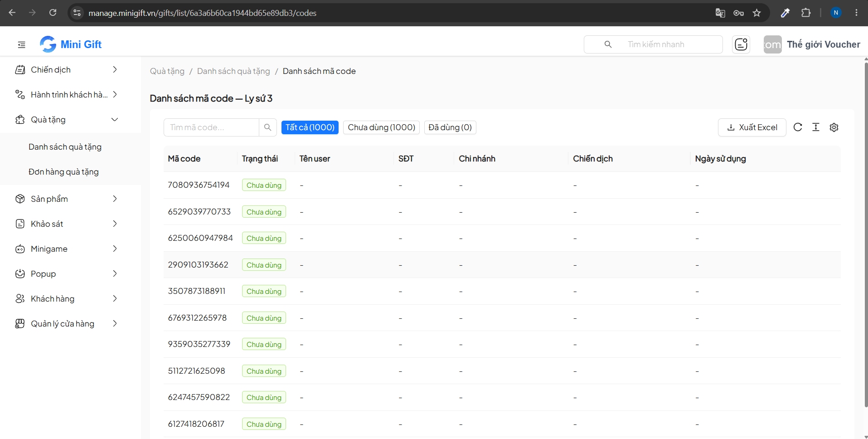Bookmark this page with the star icon
The image size is (868, 439).
click(x=756, y=13)
